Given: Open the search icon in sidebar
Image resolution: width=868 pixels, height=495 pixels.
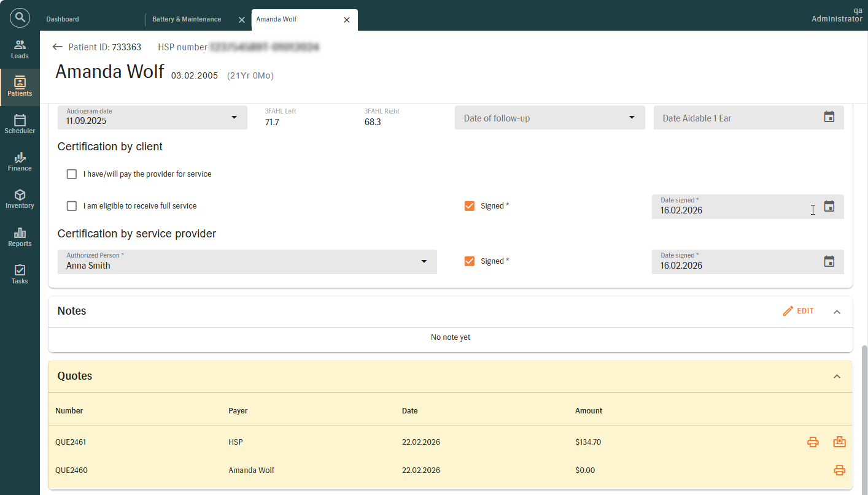Looking at the screenshot, I should [x=20, y=18].
